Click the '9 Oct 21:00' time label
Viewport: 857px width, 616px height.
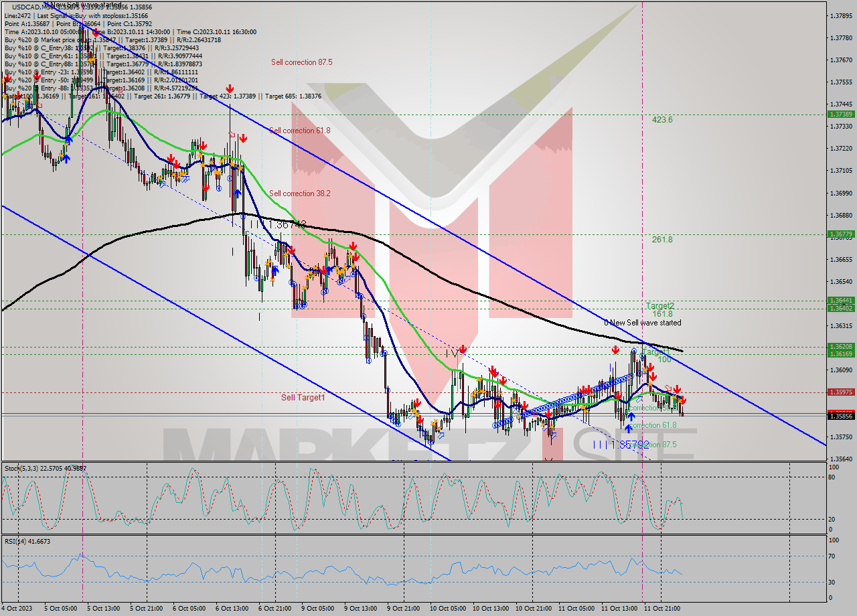point(404,609)
